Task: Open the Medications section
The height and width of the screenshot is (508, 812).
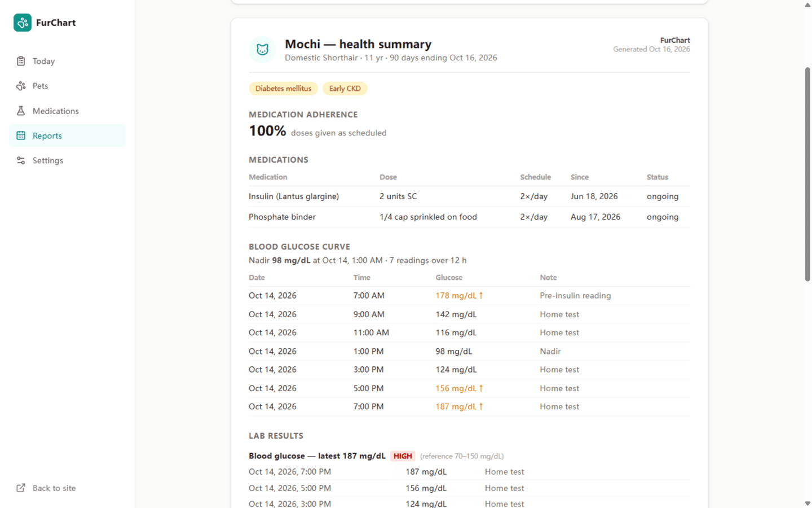Action: pos(67,111)
